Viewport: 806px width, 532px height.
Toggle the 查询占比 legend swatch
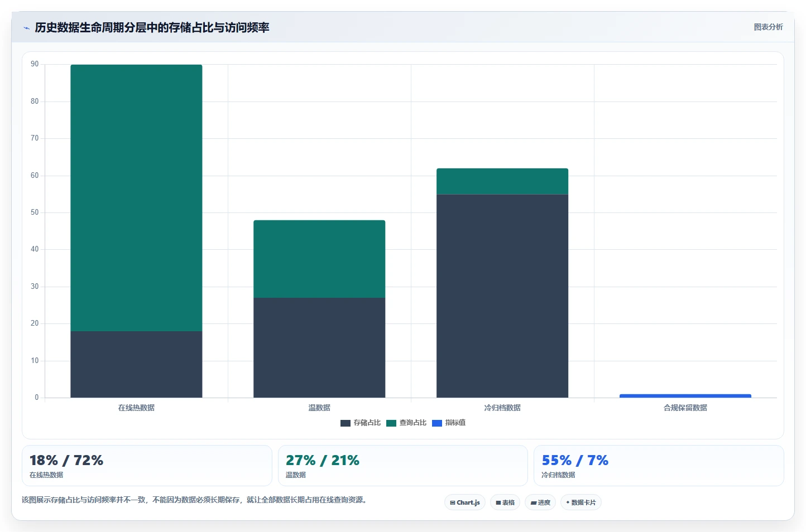(x=391, y=423)
